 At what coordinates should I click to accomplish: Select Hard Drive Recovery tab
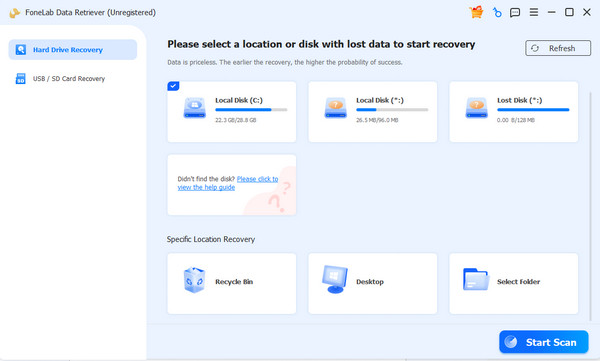pos(73,50)
